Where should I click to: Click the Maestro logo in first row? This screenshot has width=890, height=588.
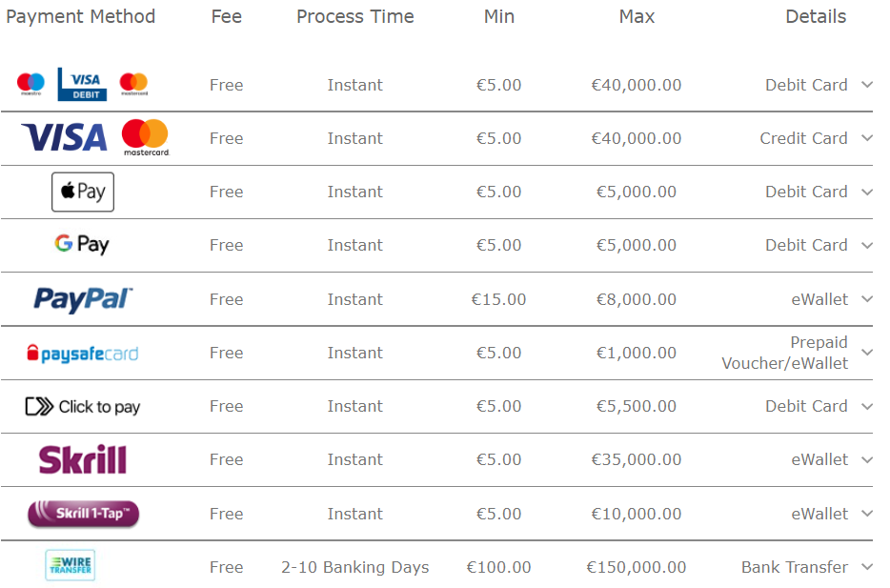click(30, 84)
